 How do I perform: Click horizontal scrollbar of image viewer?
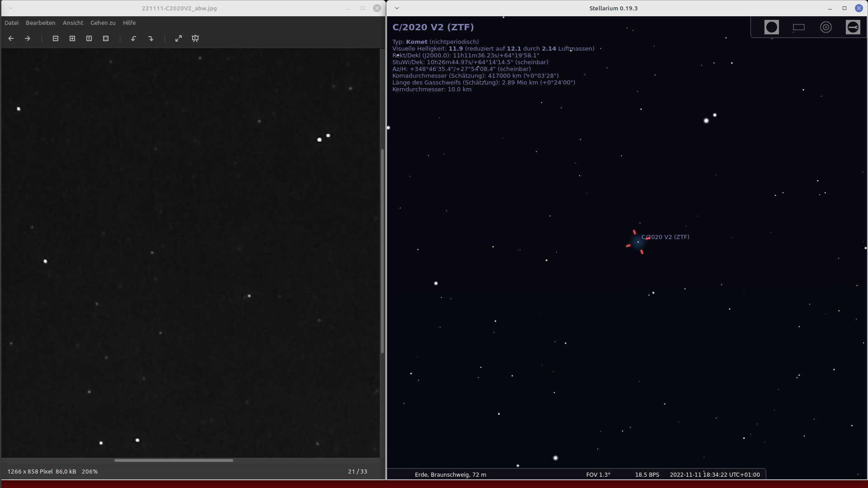click(174, 460)
